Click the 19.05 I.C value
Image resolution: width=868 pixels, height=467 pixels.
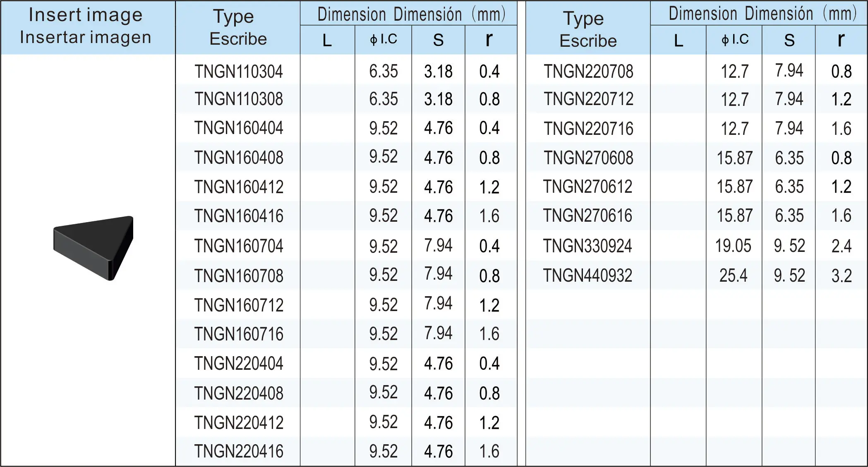733,246
